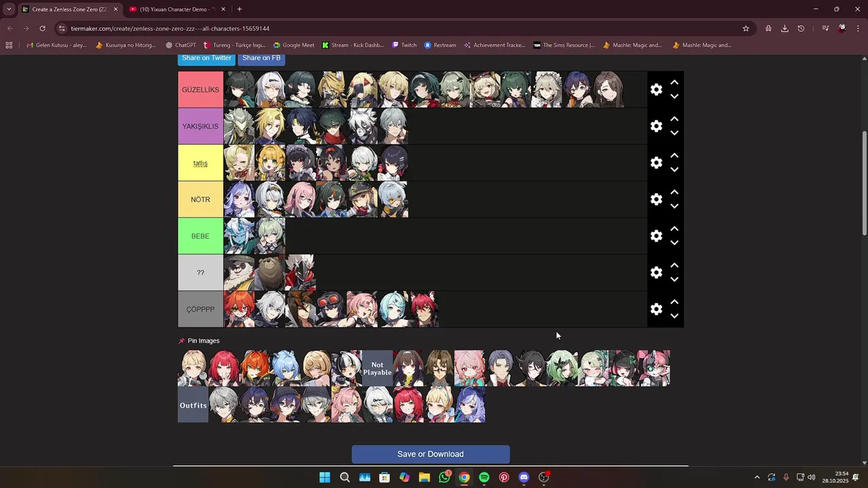Select the YAKIŞIKLIS purple tier label
The width and height of the screenshot is (868, 488).
[200, 126]
